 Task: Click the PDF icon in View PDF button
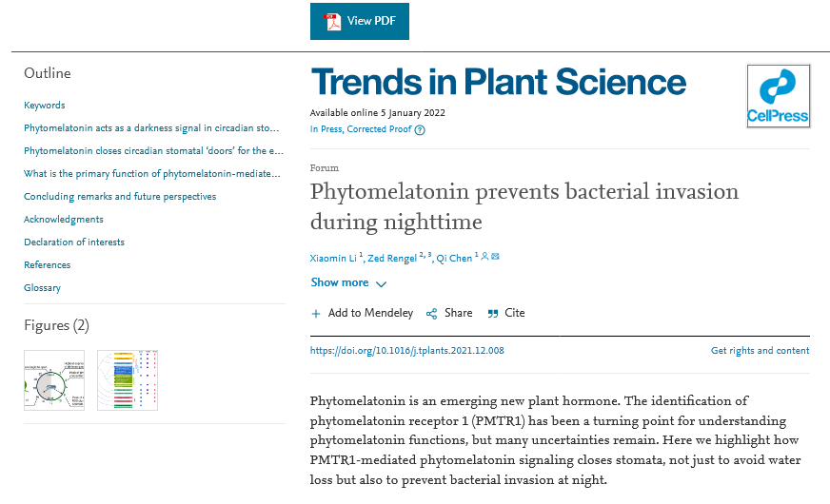332,21
